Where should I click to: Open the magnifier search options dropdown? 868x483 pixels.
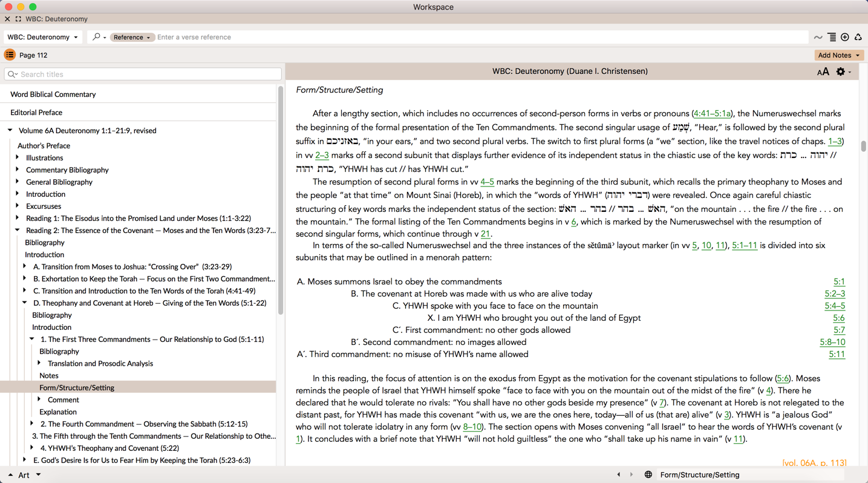(99, 37)
